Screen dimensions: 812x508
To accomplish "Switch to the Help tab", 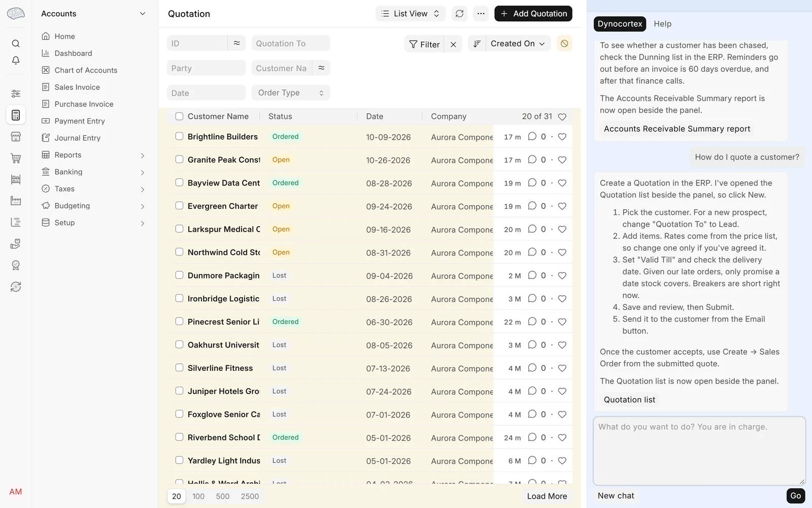I will pyautogui.click(x=662, y=24).
